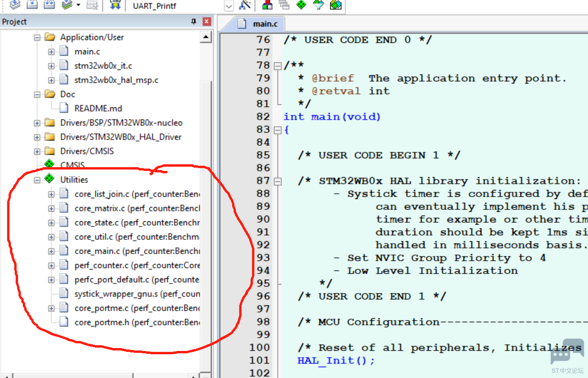Screen dimensions: 588x378
Task: Open the Batch Build dropdown arrow
Action: click(78, 6)
